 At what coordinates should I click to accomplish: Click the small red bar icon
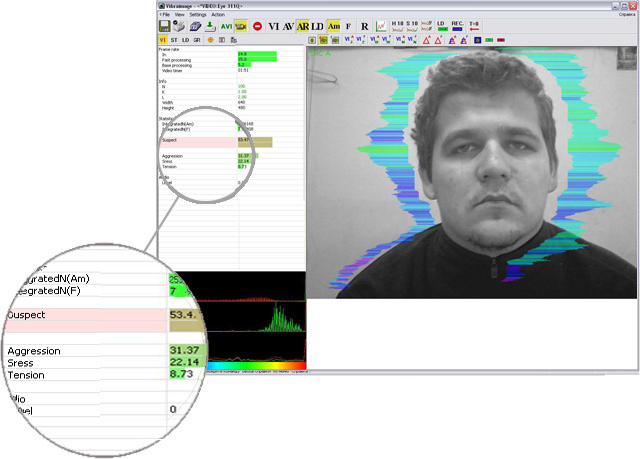click(x=501, y=40)
